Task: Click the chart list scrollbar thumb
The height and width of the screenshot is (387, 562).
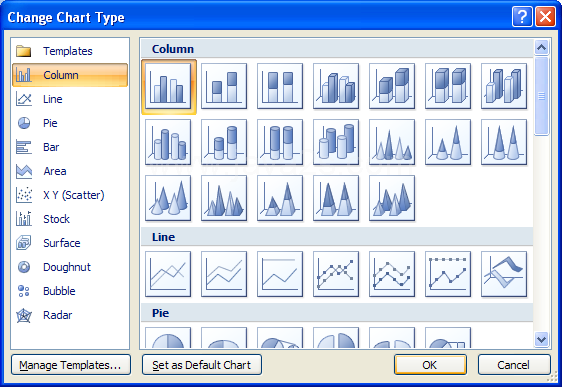Action: pos(541,96)
